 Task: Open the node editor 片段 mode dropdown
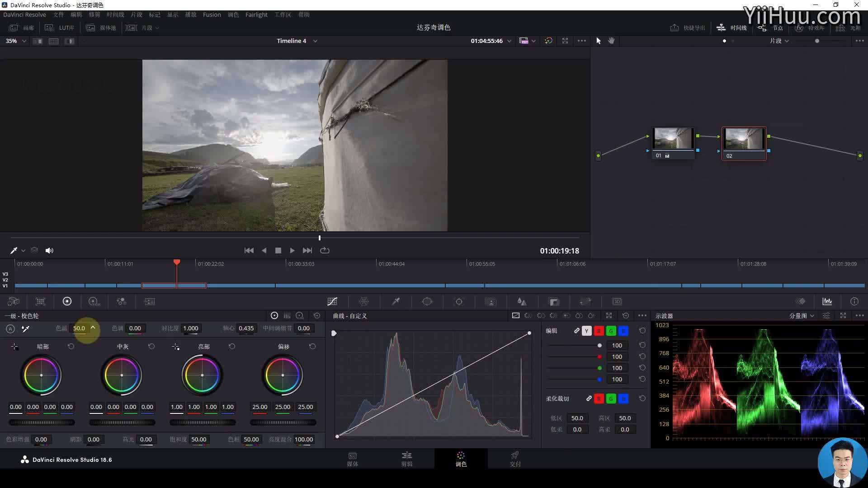779,41
